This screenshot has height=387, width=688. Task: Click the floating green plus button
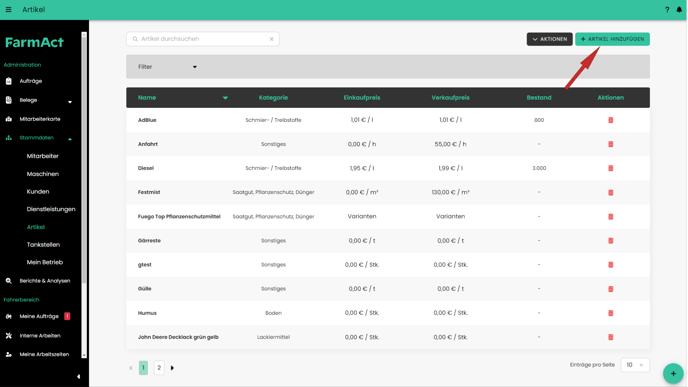click(x=673, y=373)
